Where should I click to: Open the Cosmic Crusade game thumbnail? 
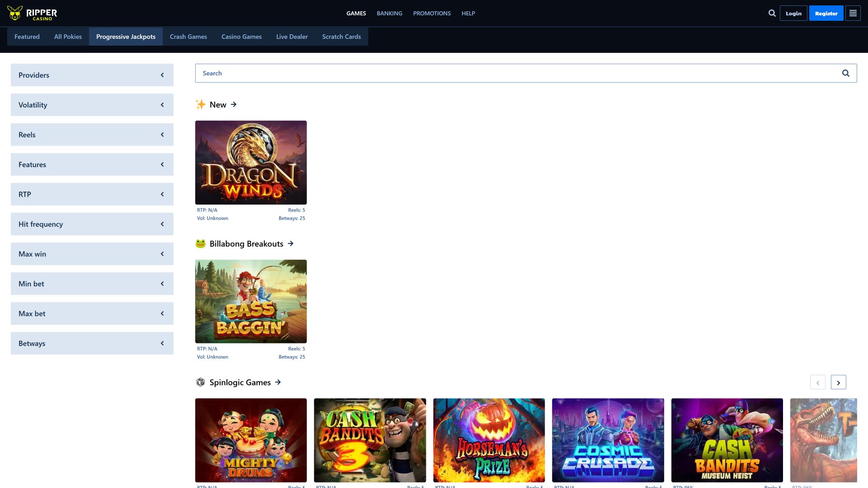pyautogui.click(x=608, y=440)
